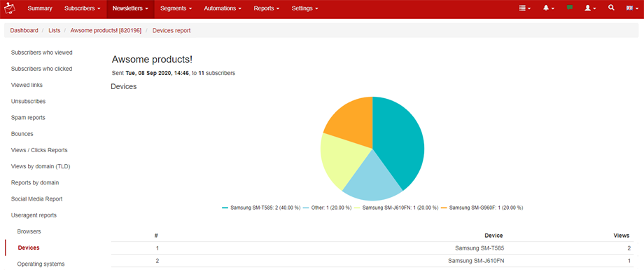Expand the Reports dropdown menu

tap(267, 8)
